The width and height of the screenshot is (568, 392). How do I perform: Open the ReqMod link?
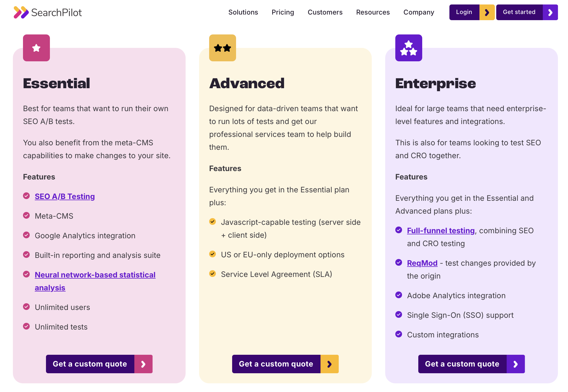(x=422, y=263)
